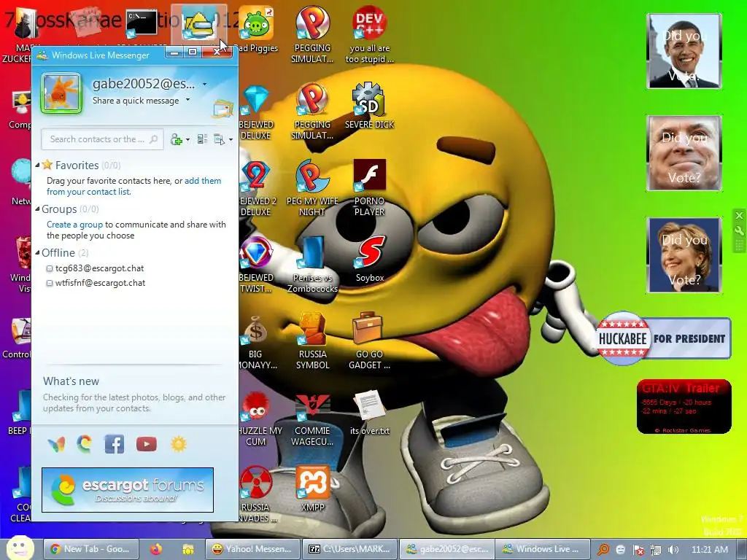The width and height of the screenshot is (747, 560).
Task: Select the XMPP desktop icon
Action: (312, 489)
